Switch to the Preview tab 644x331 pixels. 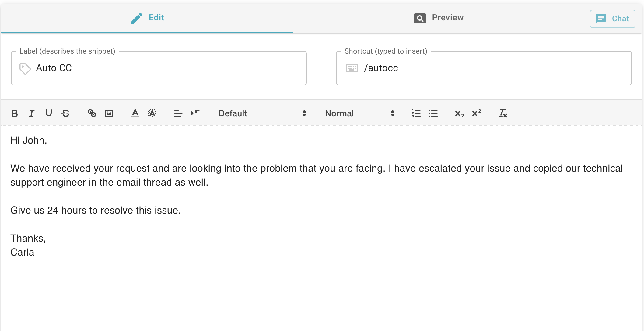(439, 18)
